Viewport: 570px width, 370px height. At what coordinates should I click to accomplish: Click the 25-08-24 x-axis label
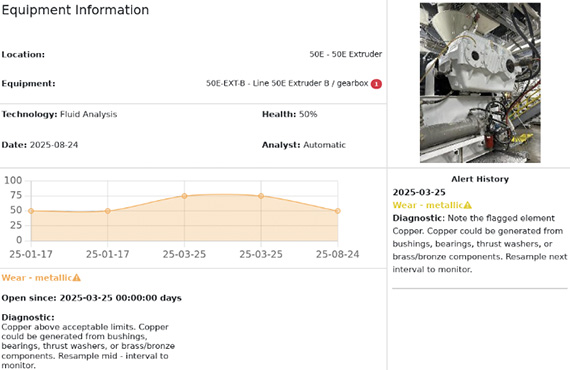[337, 254]
